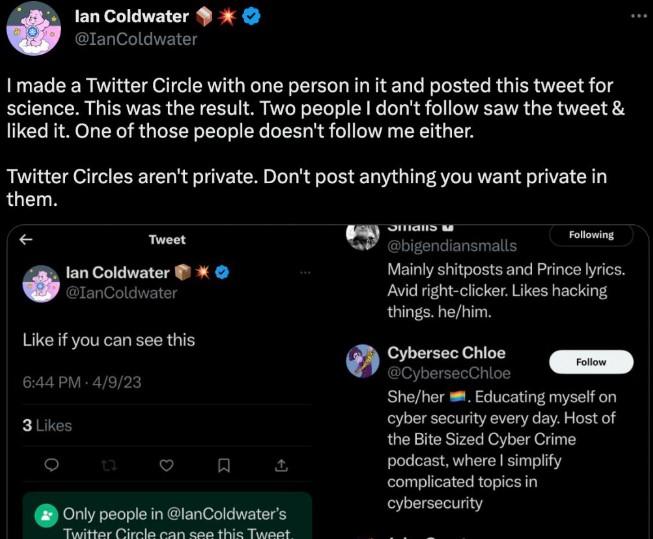The image size is (653, 539).
Task: Open Cybersec Chloe's profile avatar
Action: [362, 361]
